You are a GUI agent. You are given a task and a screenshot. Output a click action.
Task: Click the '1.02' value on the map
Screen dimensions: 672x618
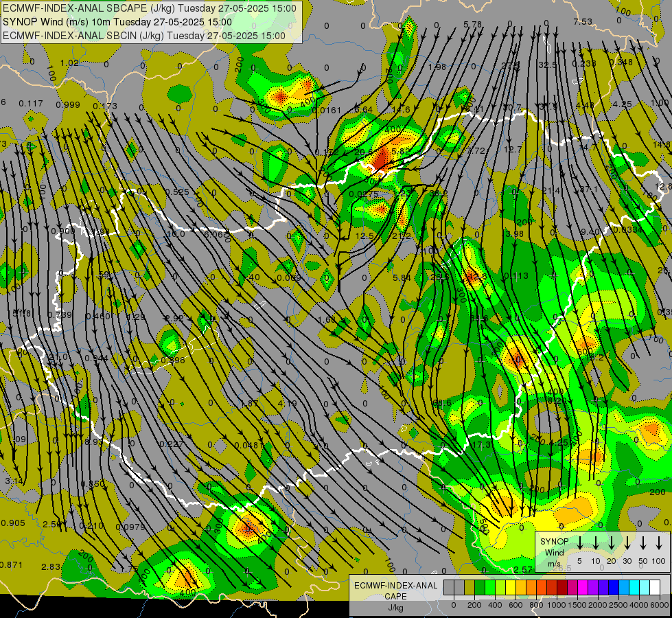[69, 63]
